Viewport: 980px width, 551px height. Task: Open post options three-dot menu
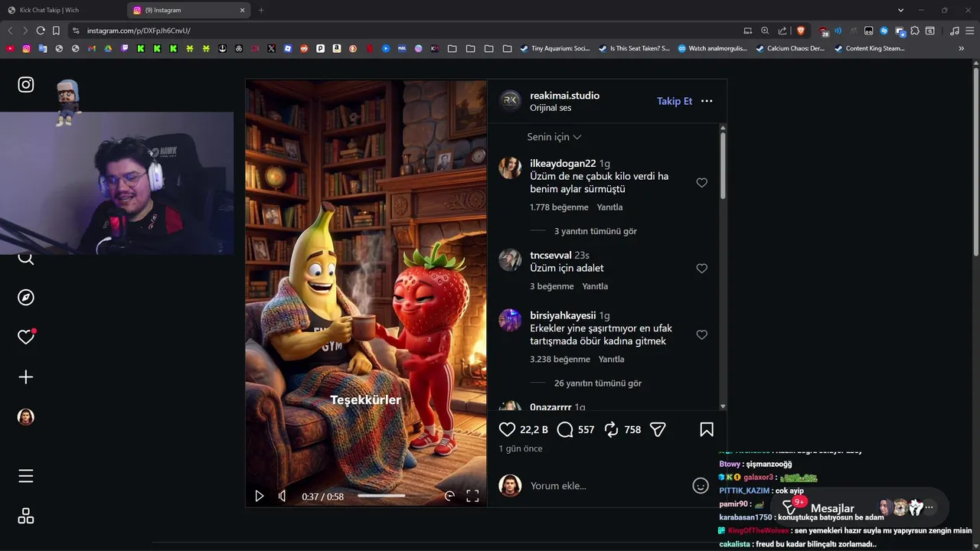click(707, 101)
